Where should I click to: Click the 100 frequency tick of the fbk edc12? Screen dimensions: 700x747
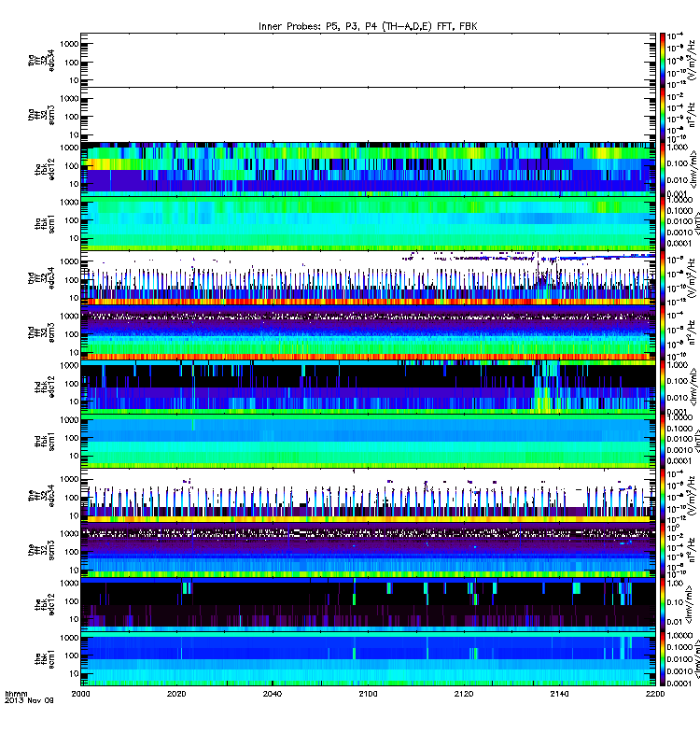click(72, 601)
